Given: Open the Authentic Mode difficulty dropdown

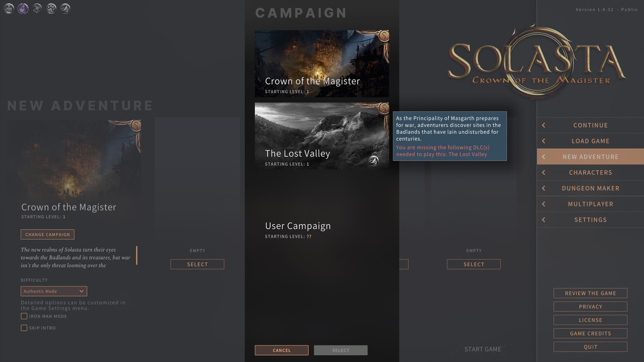Looking at the screenshot, I should pyautogui.click(x=54, y=291).
